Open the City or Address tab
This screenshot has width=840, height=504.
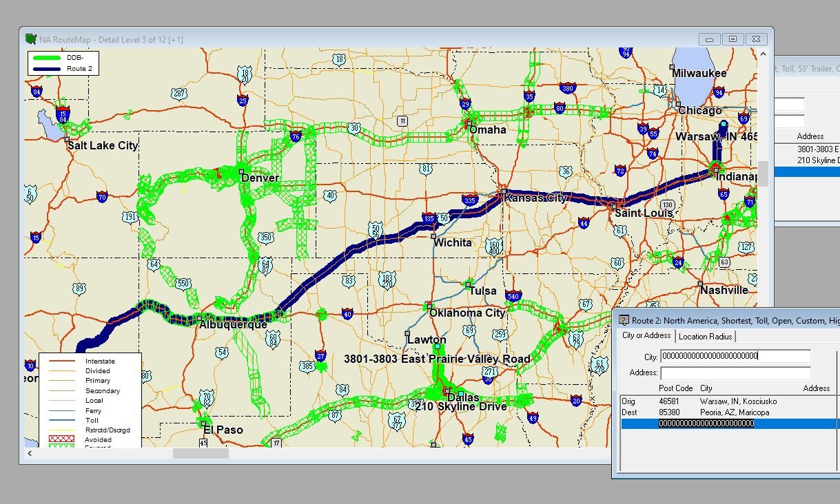pyautogui.click(x=646, y=335)
